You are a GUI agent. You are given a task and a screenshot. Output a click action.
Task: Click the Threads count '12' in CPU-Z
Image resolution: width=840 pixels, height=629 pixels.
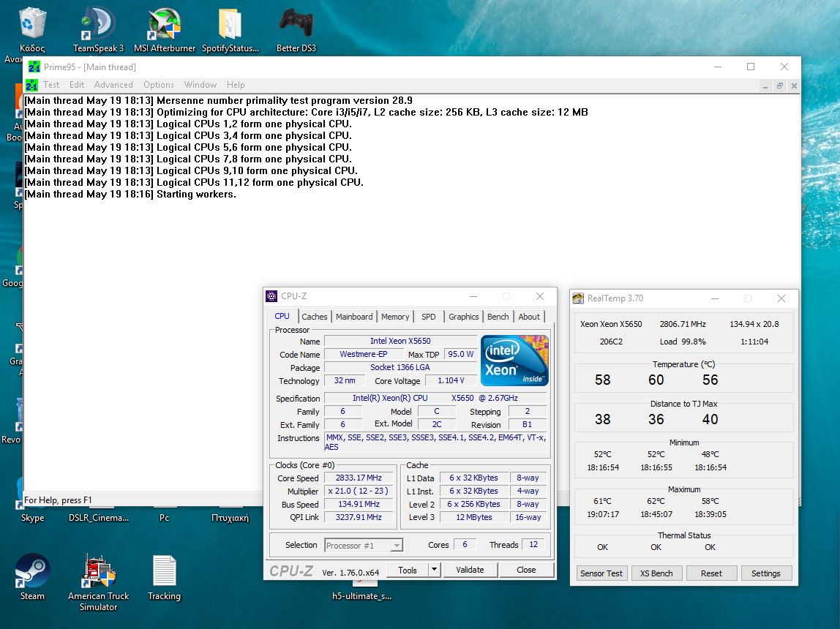pyautogui.click(x=533, y=544)
